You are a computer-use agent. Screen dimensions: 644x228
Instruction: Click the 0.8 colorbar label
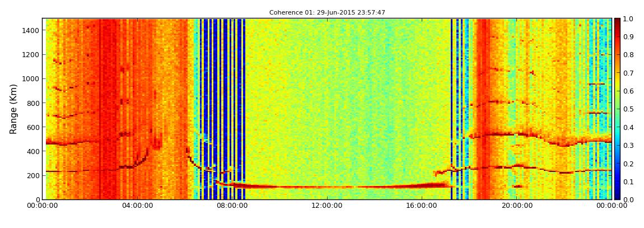pyautogui.click(x=628, y=55)
